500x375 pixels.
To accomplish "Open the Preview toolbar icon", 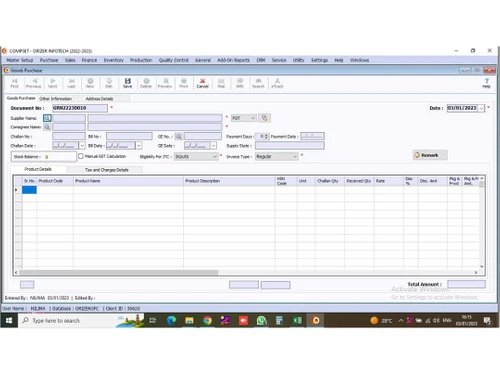I will click(x=165, y=83).
